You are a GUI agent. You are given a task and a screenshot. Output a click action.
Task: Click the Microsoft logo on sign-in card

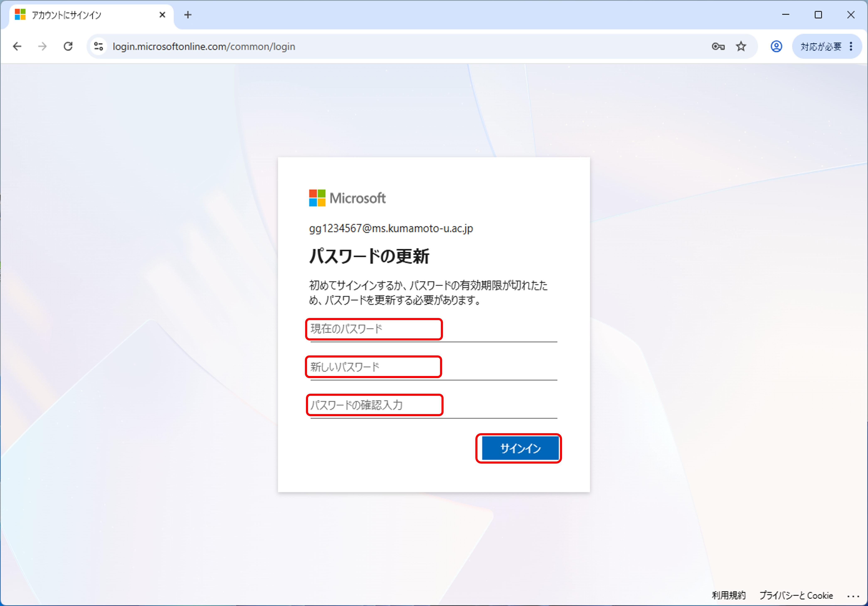point(347,198)
